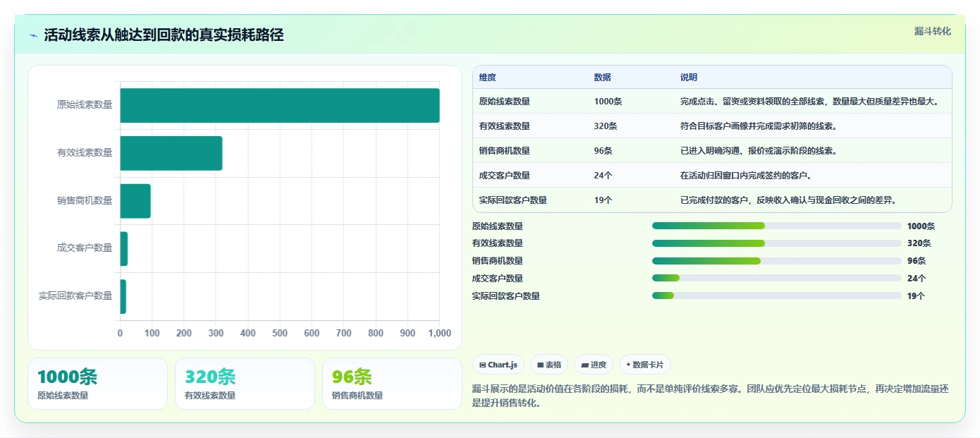
Task: Click the 成交客户数量 label in the progress list
Action: [x=497, y=279]
